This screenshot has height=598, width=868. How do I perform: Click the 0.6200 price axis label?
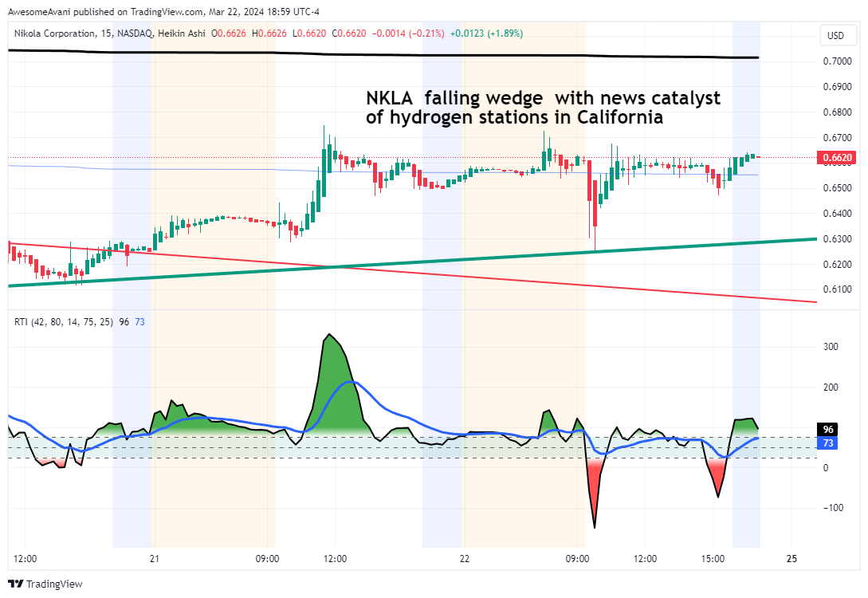[838, 264]
